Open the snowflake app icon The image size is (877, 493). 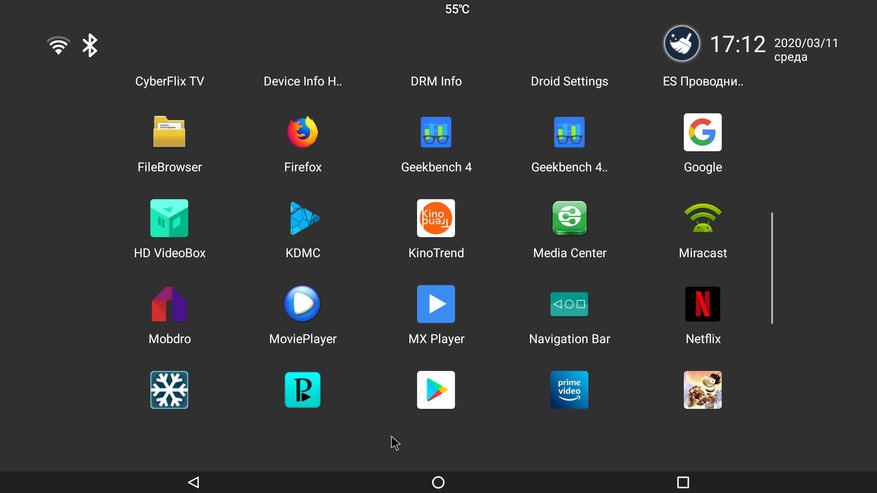(169, 390)
